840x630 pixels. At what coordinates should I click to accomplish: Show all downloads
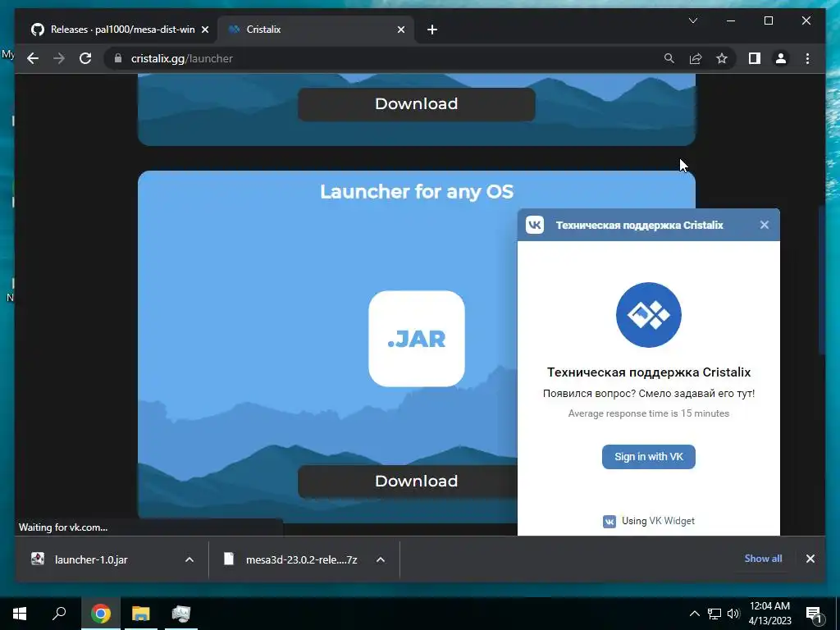pyautogui.click(x=763, y=558)
